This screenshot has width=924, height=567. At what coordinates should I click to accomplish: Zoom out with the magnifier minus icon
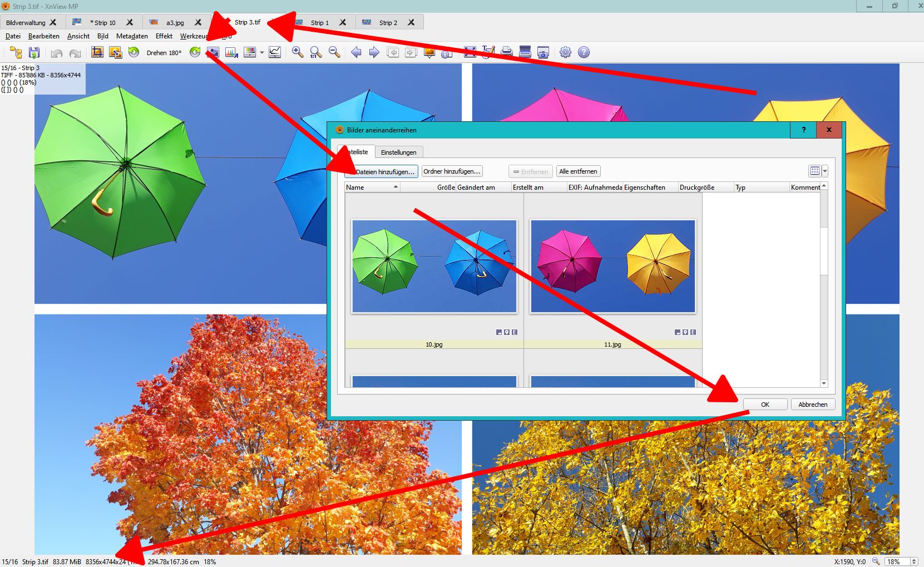pos(334,52)
